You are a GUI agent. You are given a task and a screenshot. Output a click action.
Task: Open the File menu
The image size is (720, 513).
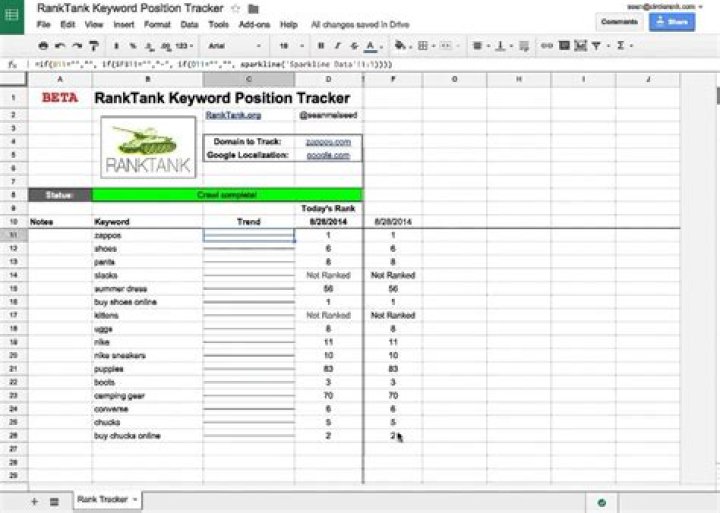point(43,24)
